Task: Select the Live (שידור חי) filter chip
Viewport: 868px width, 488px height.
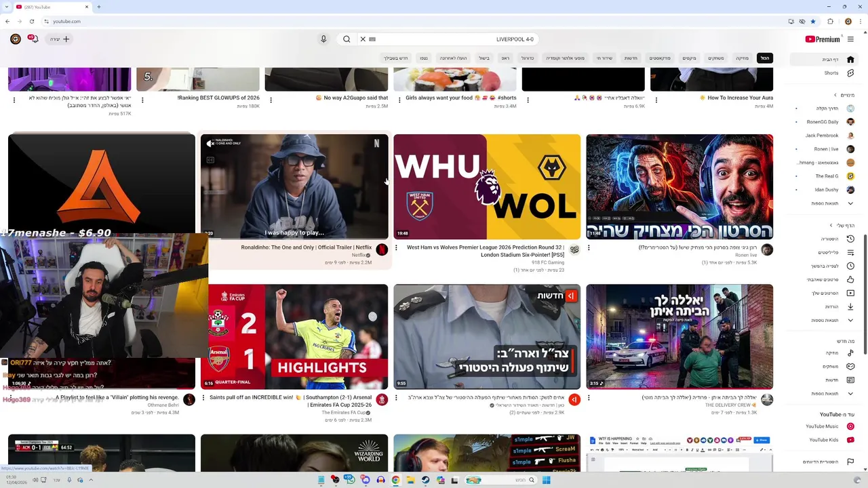Action: 604,58
